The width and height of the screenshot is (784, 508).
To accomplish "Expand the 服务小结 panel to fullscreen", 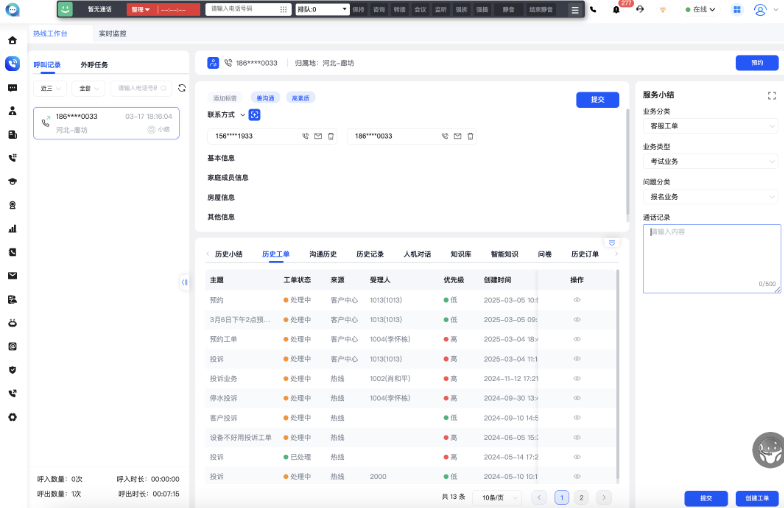I will [x=771, y=96].
